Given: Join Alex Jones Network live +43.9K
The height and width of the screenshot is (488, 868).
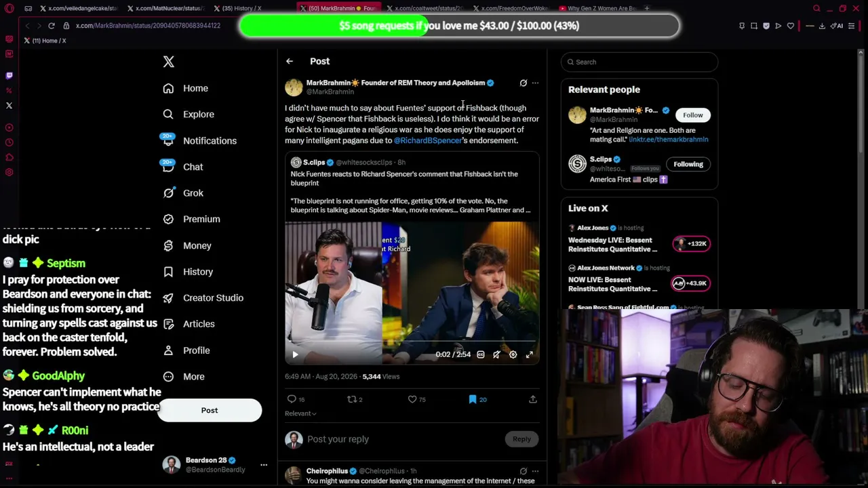Looking at the screenshot, I should pos(690,283).
